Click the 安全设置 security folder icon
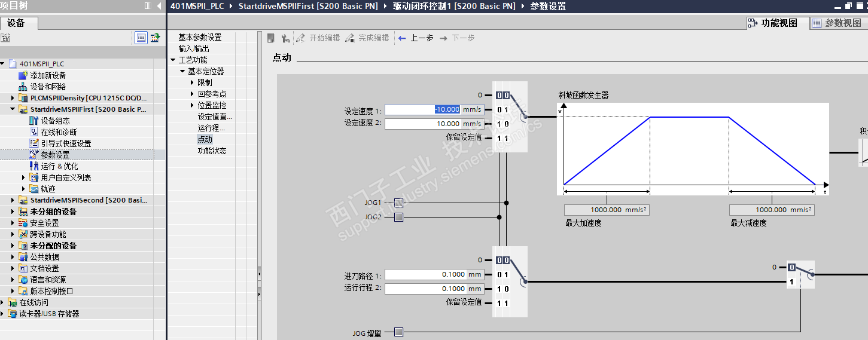The image size is (868, 340). pos(23,223)
